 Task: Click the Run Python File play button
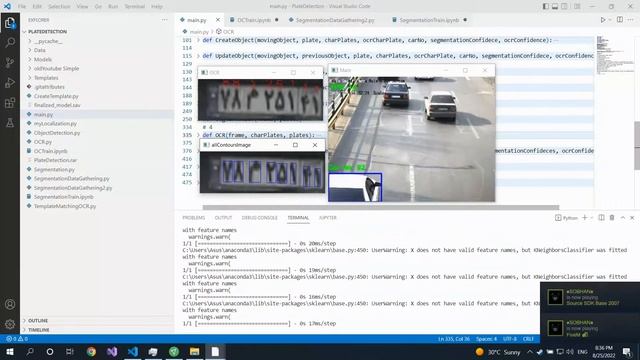click(x=602, y=20)
